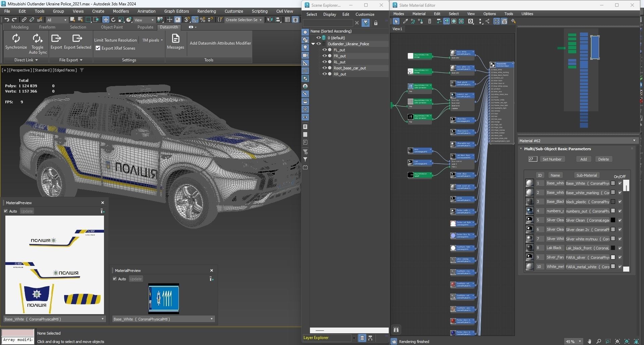Viewport: 644px width, 345px height.
Task: Disable sub-material 5 Silver Clean On/Off checkbox
Action: click(620, 220)
